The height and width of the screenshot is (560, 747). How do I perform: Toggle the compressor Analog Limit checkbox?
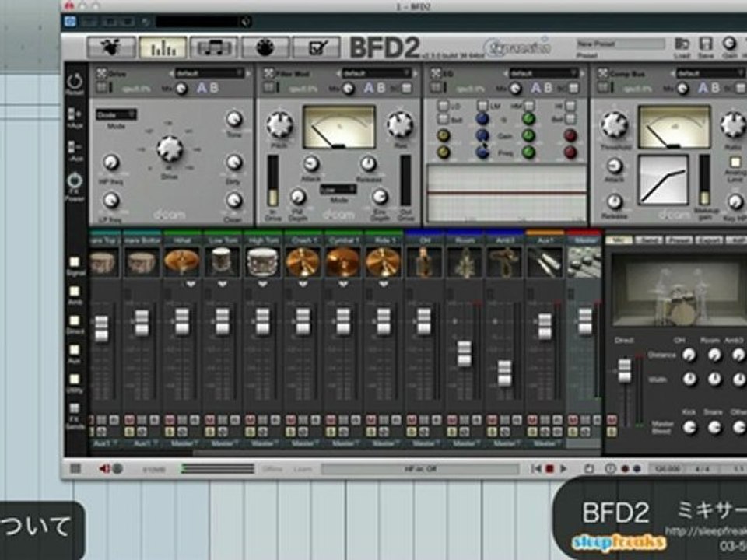coord(736,163)
